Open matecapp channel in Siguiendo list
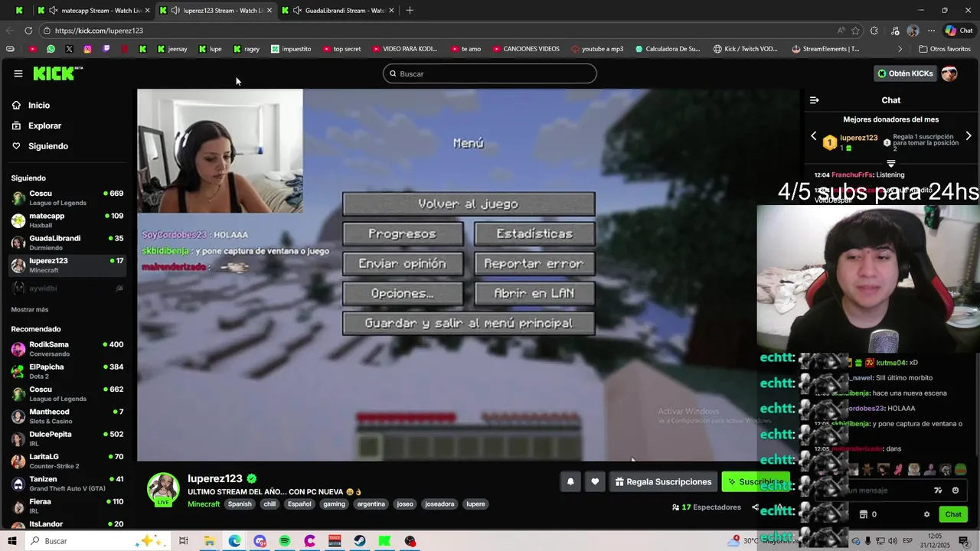The width and height of the screenshot is (980, 551). tap(67, 220)
